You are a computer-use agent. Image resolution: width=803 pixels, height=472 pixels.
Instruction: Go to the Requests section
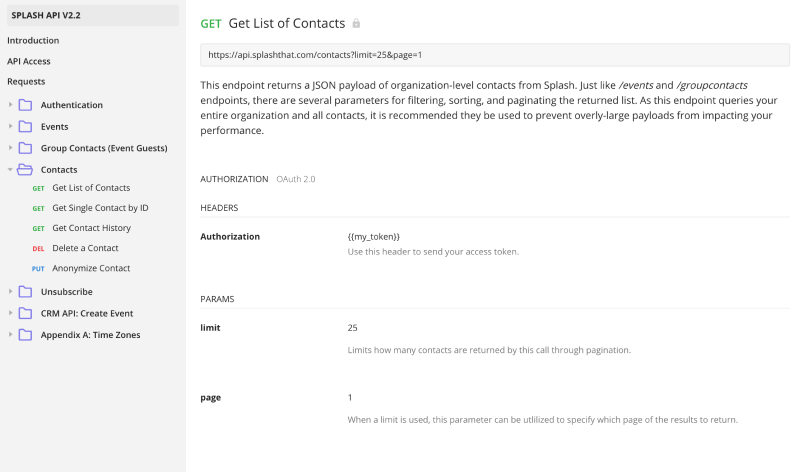point(26,81)
